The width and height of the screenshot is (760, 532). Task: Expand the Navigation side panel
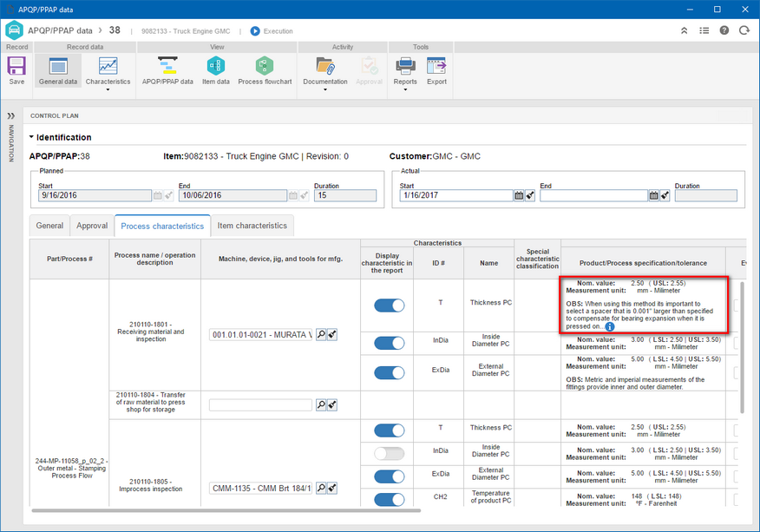click(x=10, y=116)
